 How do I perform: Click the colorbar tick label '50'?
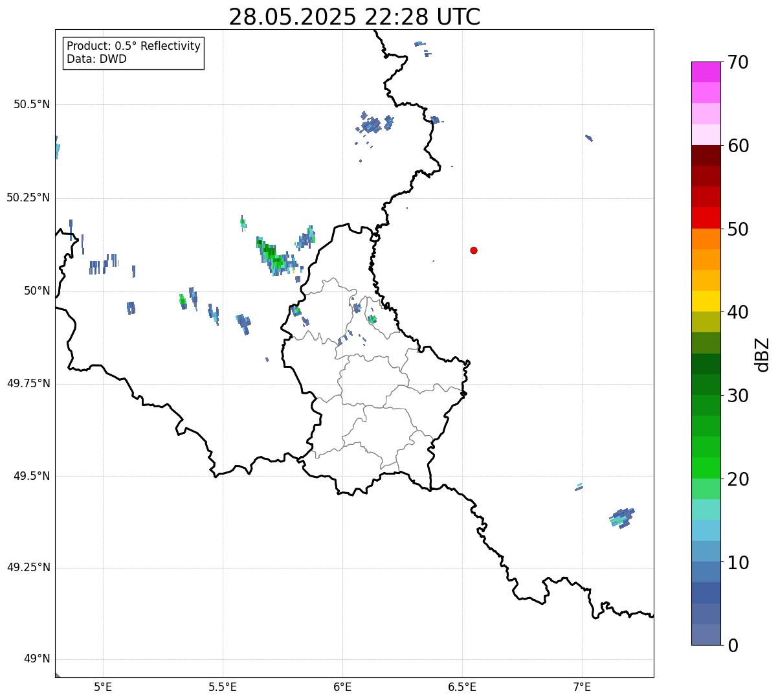pyautogui.click(x=738, y=230)
